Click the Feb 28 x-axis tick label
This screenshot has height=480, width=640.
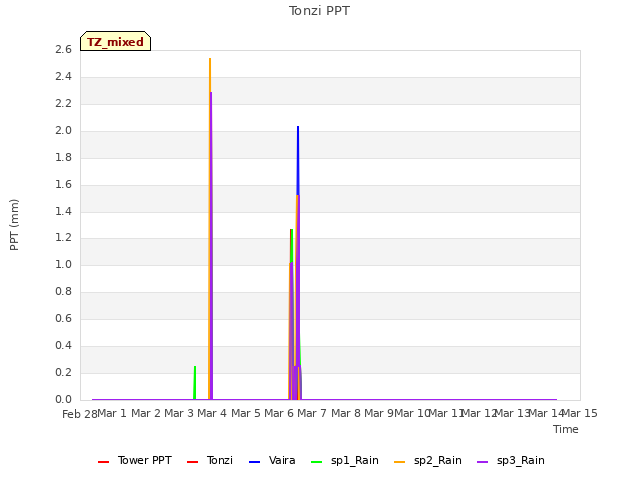(x=80, y=414)
